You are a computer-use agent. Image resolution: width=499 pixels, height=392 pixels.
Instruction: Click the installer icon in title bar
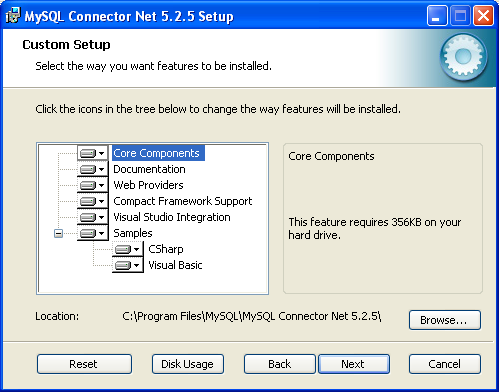13,16
